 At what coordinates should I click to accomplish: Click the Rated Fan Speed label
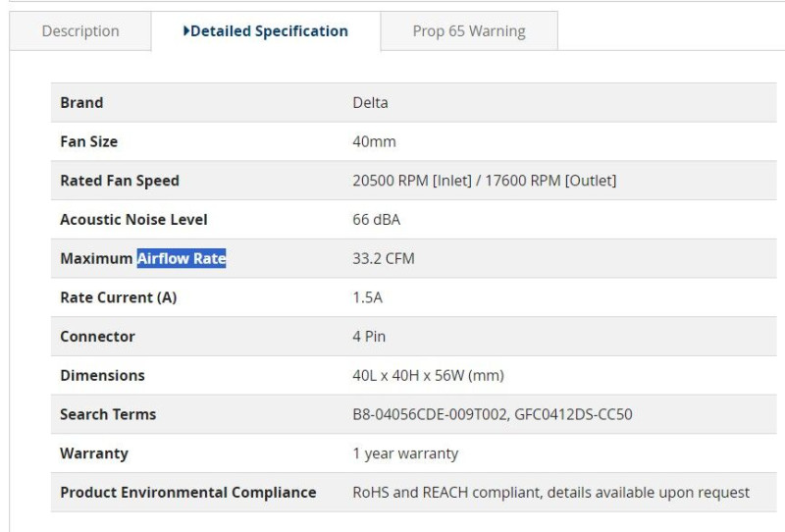tap(120, 181)
